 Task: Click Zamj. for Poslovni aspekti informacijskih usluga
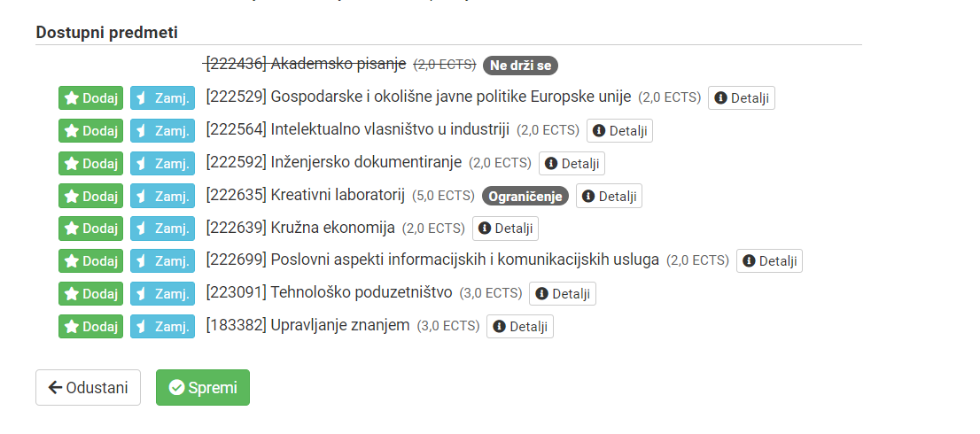click(x=162, y=261)
